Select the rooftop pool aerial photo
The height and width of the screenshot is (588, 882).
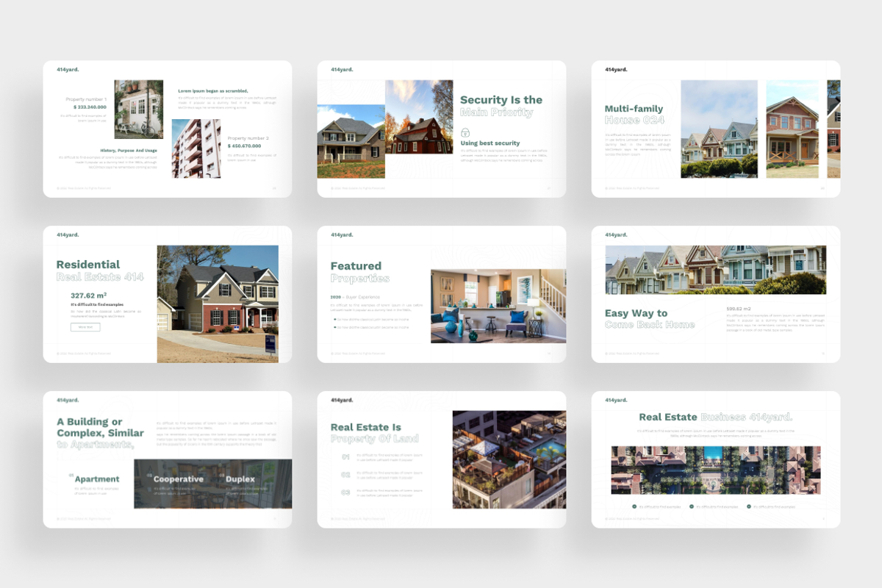click(x=509, y=459)
